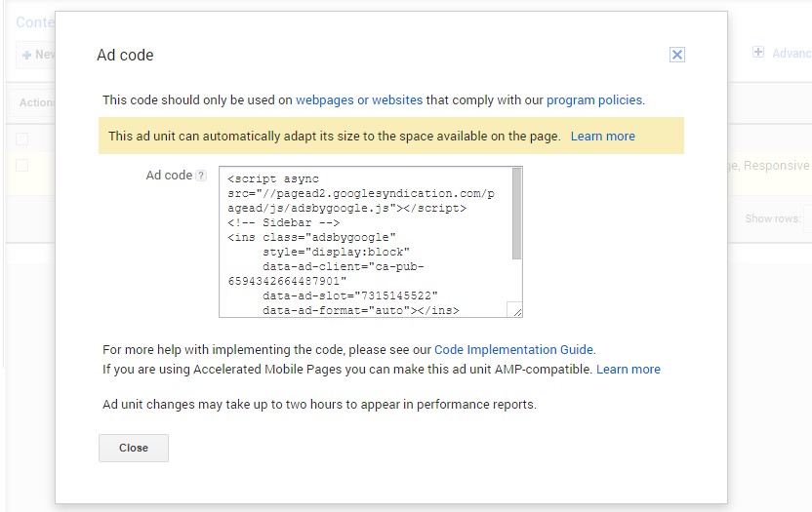Click the ad slot line "7315145522"

(350, 295)
